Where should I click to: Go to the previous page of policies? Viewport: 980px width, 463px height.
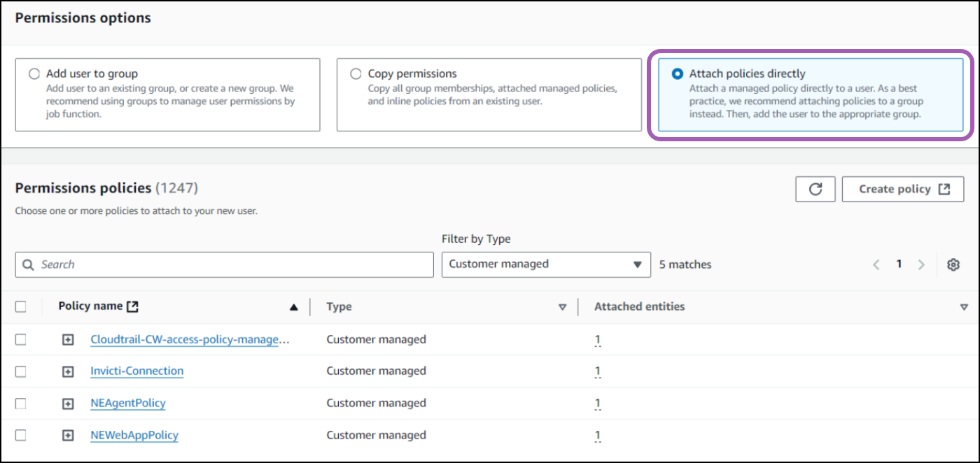coord(876,264)
